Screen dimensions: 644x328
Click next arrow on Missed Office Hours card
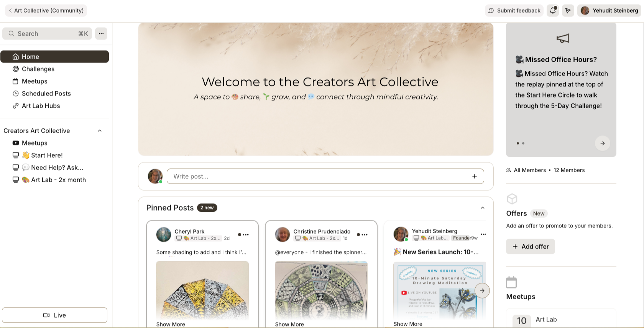click(603, 143)
